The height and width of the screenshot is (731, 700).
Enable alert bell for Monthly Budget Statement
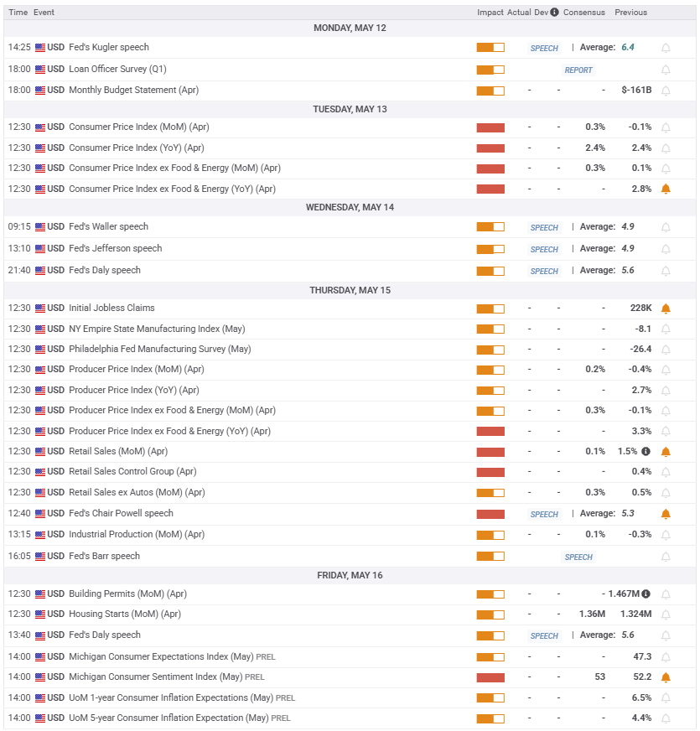click(x=666, y=91)
